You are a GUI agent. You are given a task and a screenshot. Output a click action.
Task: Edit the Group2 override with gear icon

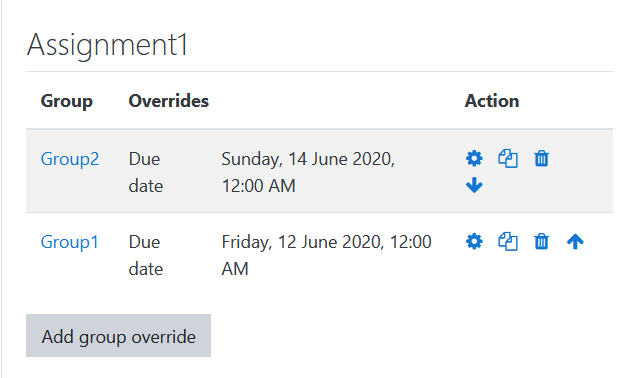point(474,158)
